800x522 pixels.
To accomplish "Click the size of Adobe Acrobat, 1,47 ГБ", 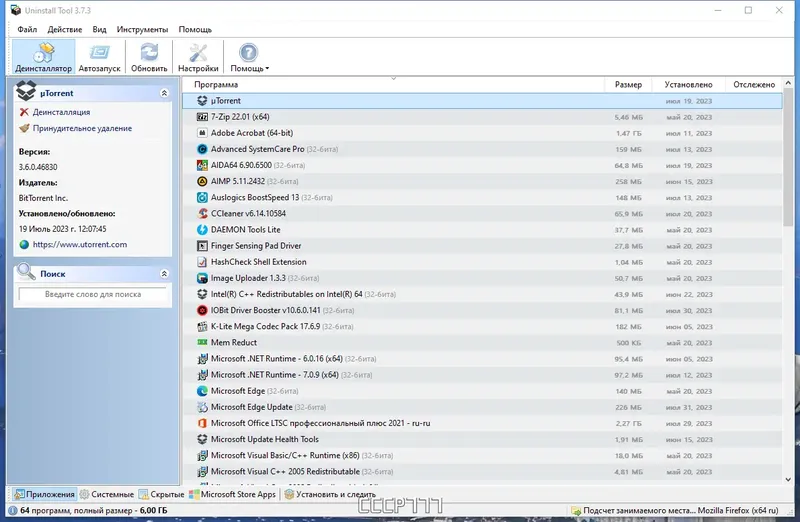I will click(629, 133).
